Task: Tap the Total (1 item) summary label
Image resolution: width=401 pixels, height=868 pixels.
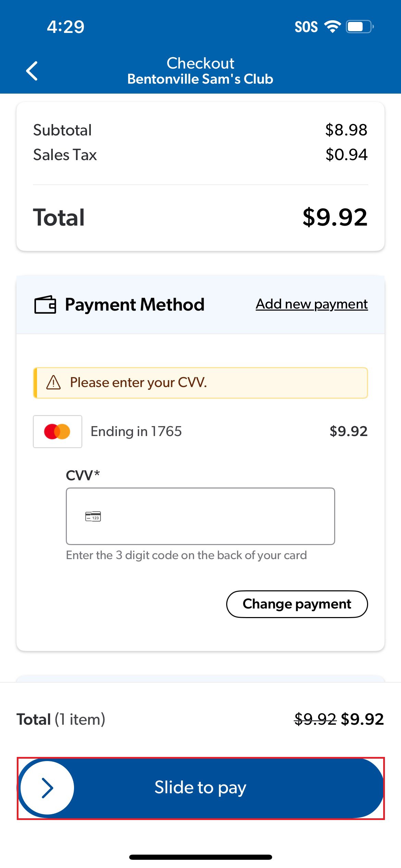Action: pyautogui.click(x=61, y=719)
